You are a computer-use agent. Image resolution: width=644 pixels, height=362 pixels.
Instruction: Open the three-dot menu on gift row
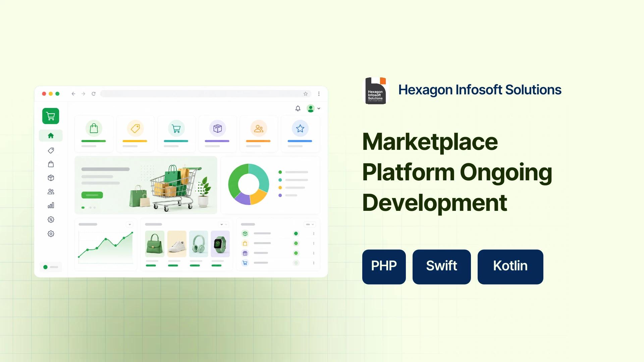[x=314, y=253]
